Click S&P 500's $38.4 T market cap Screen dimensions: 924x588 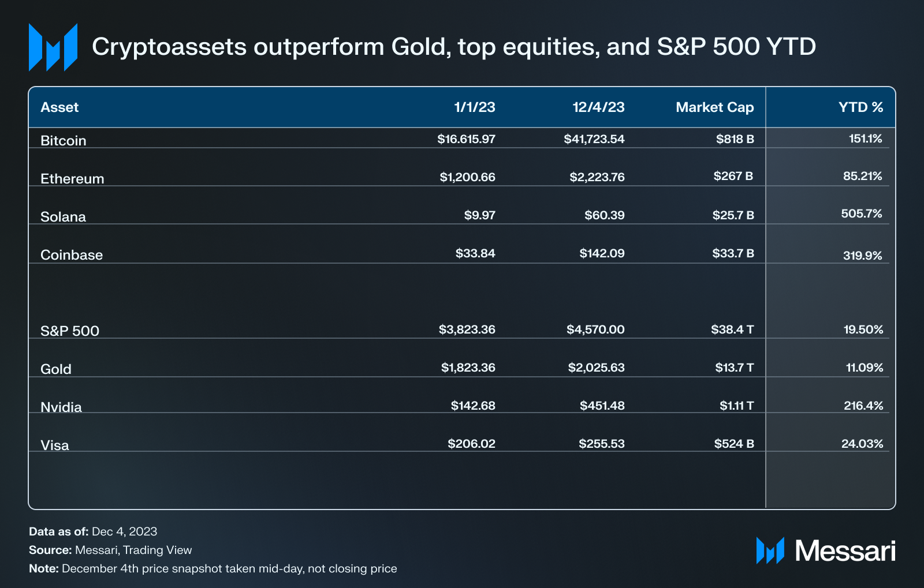point(732,329)
